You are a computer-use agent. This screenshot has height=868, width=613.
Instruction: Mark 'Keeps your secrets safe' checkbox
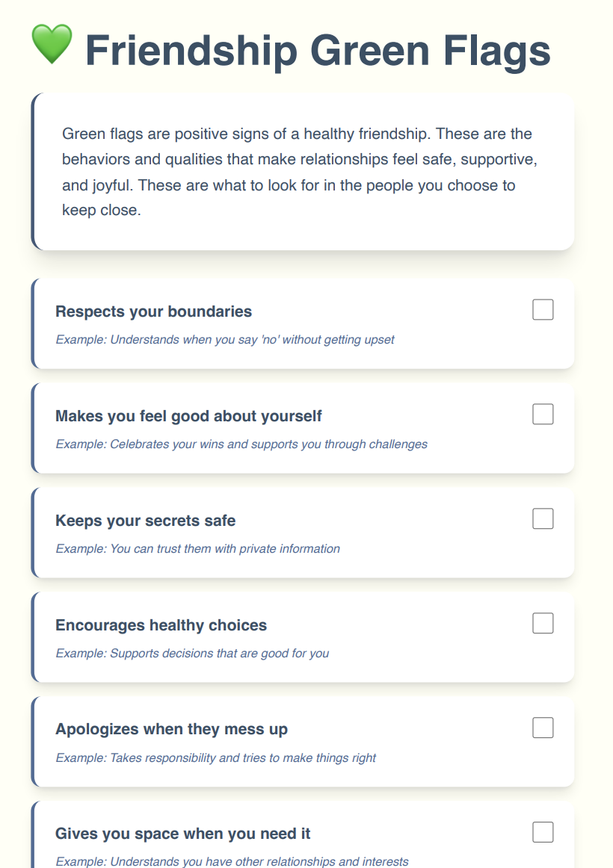pos(543,518)
